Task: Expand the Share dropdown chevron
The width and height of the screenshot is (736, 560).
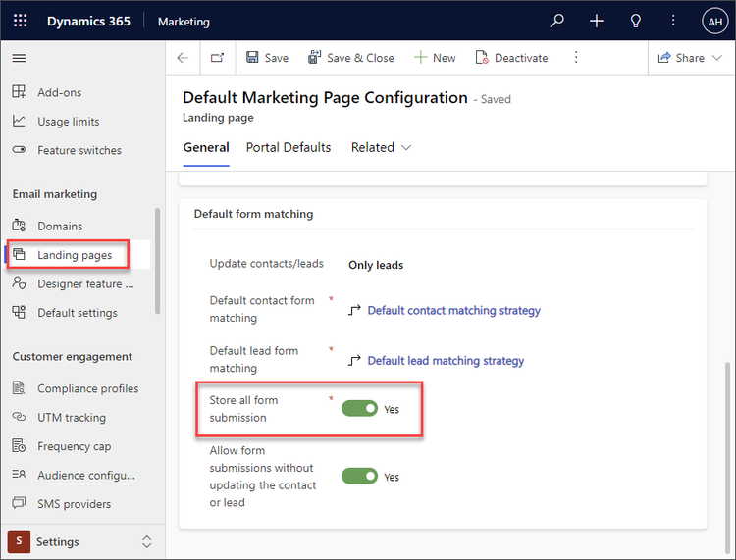Action: pos(716,58)
